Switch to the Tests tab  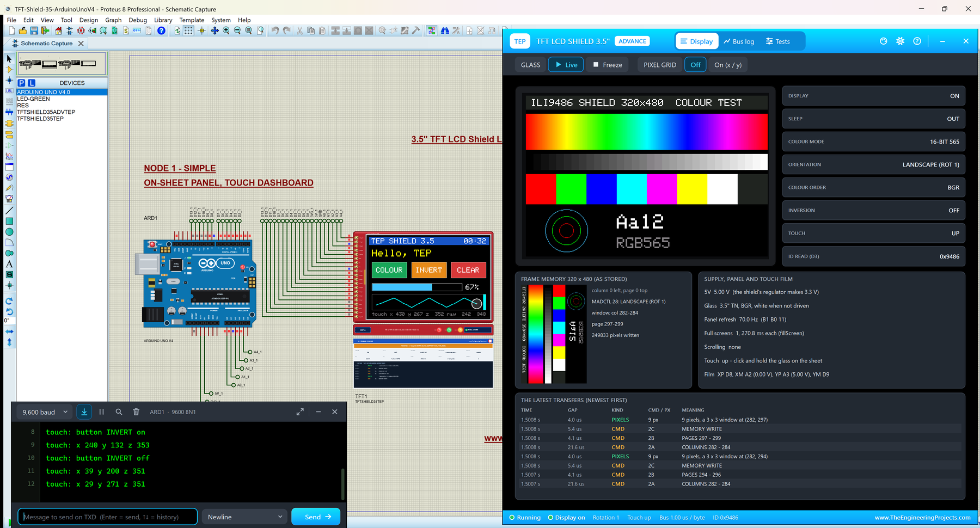coord(778,41)
